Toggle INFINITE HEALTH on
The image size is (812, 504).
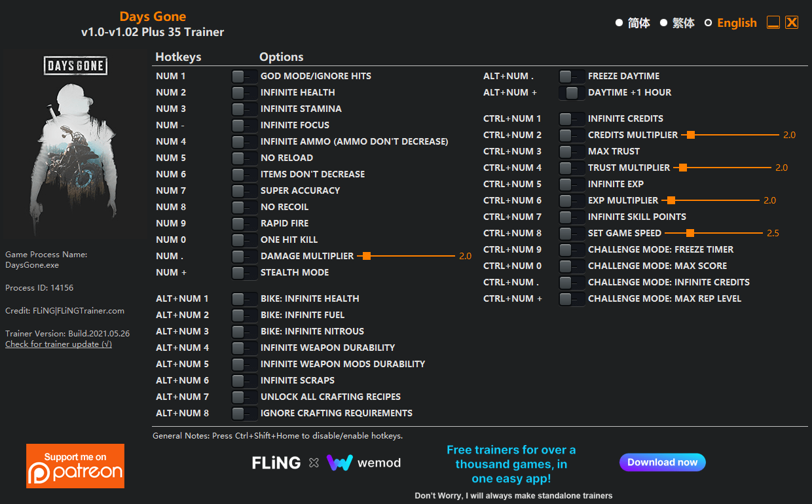click(x=244, y=92)
